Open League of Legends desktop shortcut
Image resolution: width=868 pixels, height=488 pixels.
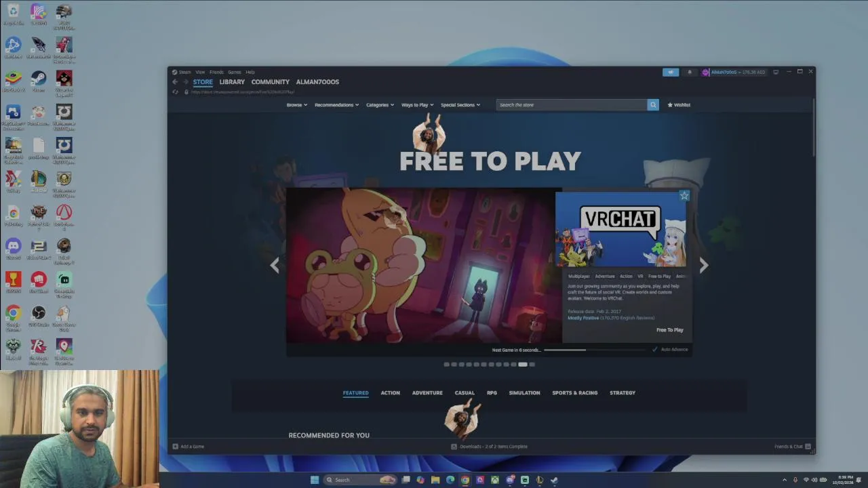(x=39, y=182)
